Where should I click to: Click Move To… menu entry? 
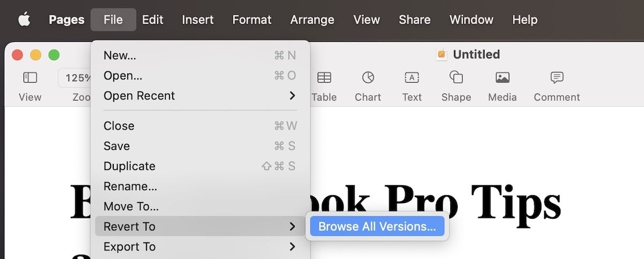click(131, 206)
